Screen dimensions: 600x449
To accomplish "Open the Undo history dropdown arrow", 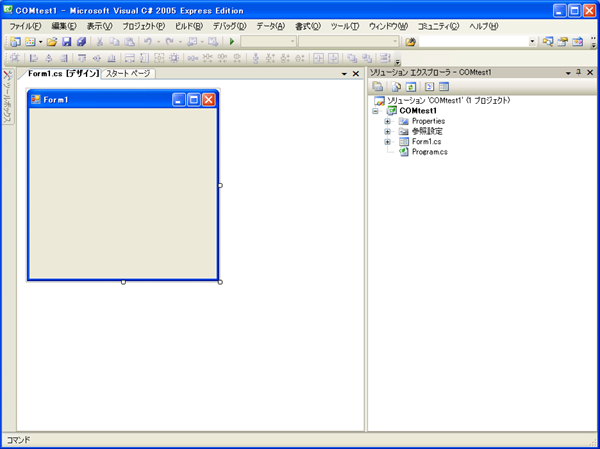I will point(158,42).
